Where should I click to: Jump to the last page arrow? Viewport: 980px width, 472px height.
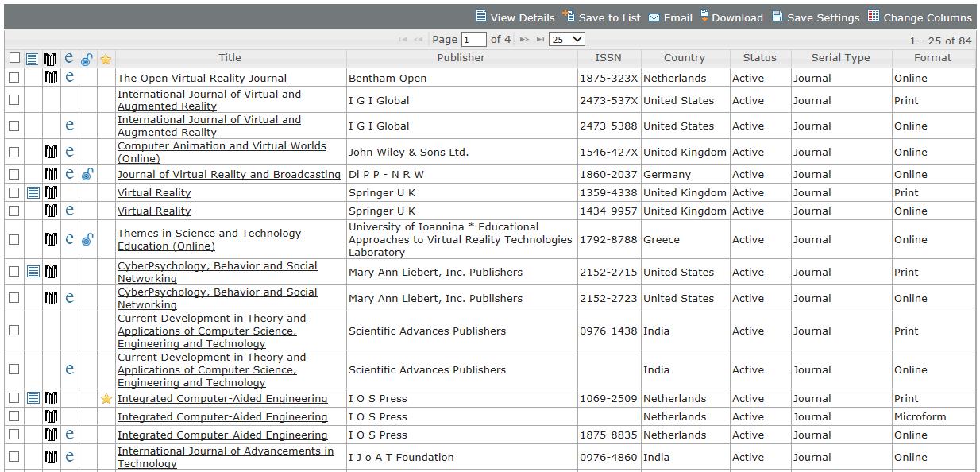(540, 39)
